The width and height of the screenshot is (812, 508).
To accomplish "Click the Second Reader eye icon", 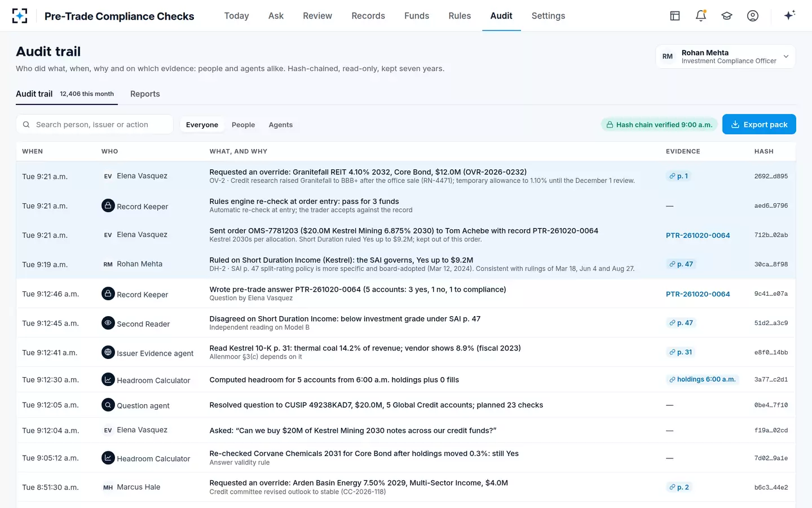I will pos(108,323).
